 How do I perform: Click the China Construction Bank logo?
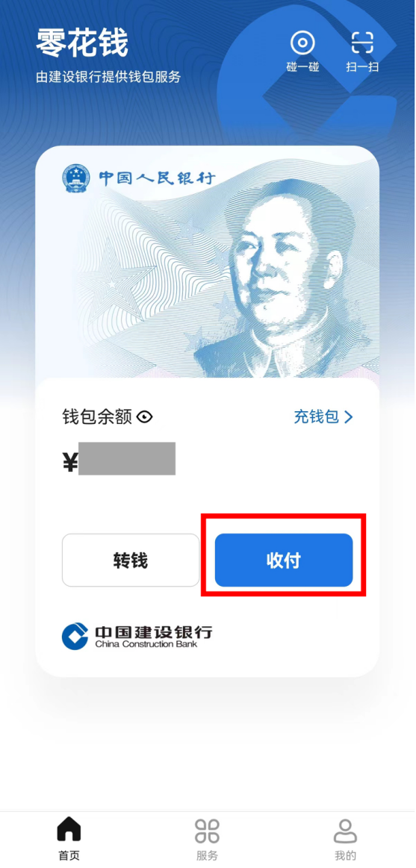137,637
